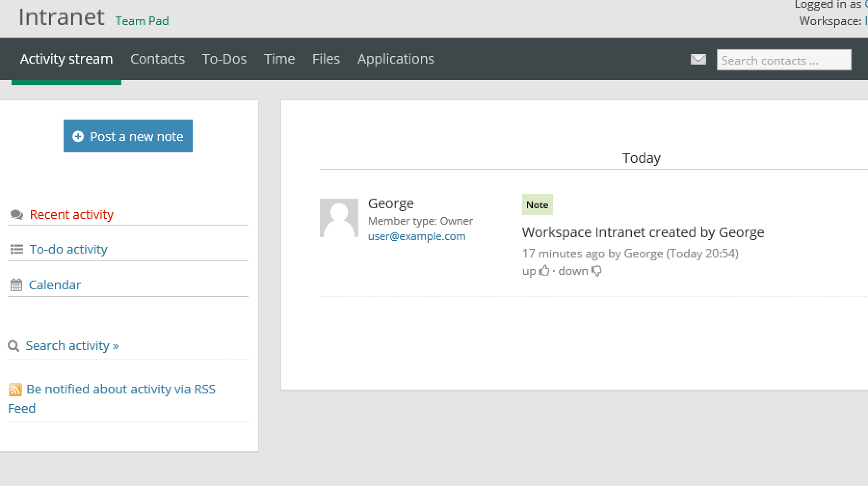Switch to the Contacts tab
The height and width of the screenshot is (486, 868).
158,58
